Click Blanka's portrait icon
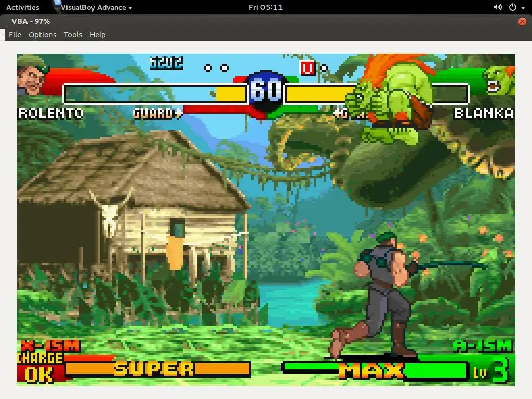Image resolution: width=532 pixels, height=399 pixels. click(x=499, y=81)
